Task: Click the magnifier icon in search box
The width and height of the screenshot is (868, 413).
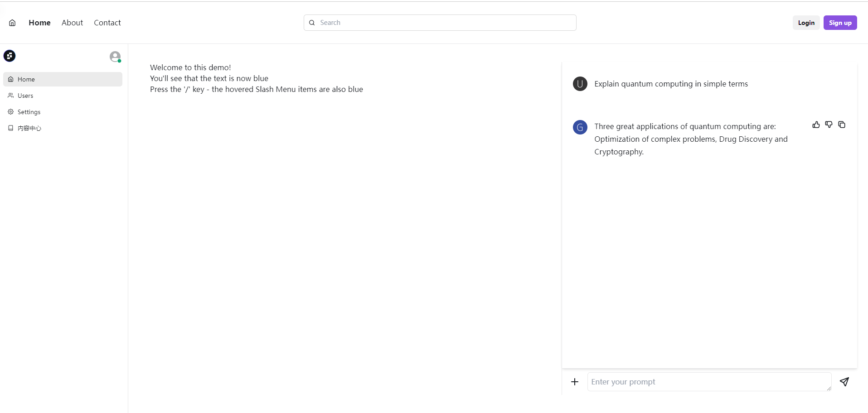Action: point(312,23)
